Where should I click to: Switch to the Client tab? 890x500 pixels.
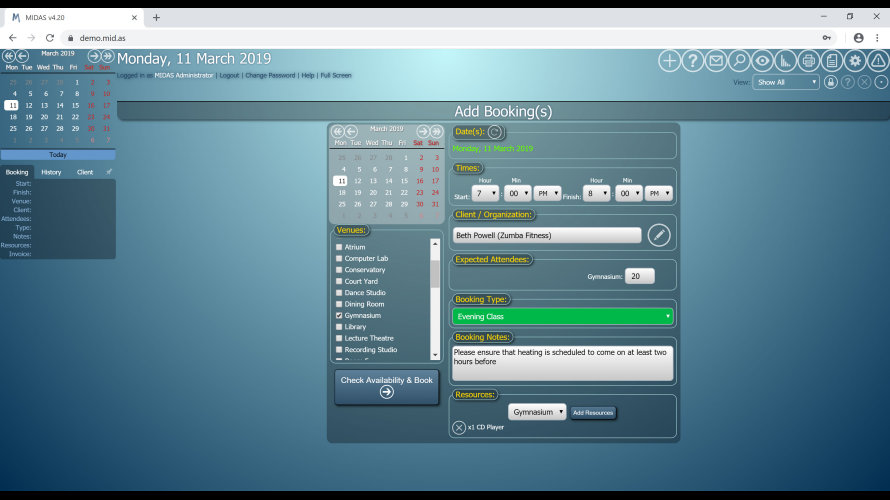(x=85, y=172)
